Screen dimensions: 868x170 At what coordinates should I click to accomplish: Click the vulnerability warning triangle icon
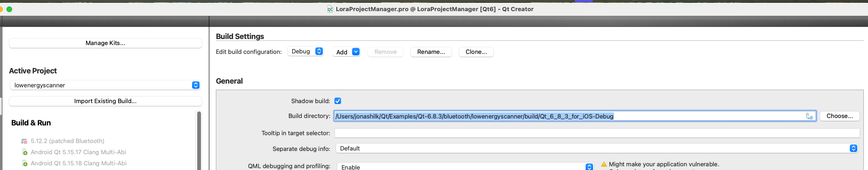604,164
